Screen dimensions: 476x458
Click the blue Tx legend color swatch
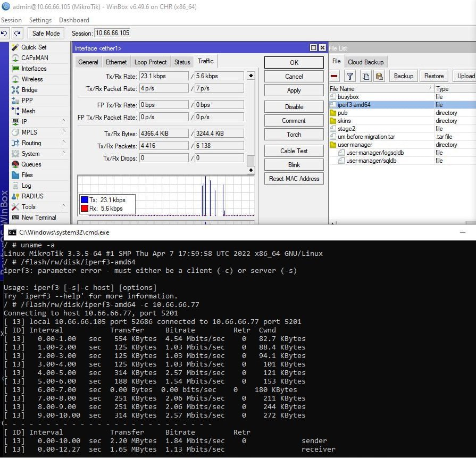(x=85, y=199)
